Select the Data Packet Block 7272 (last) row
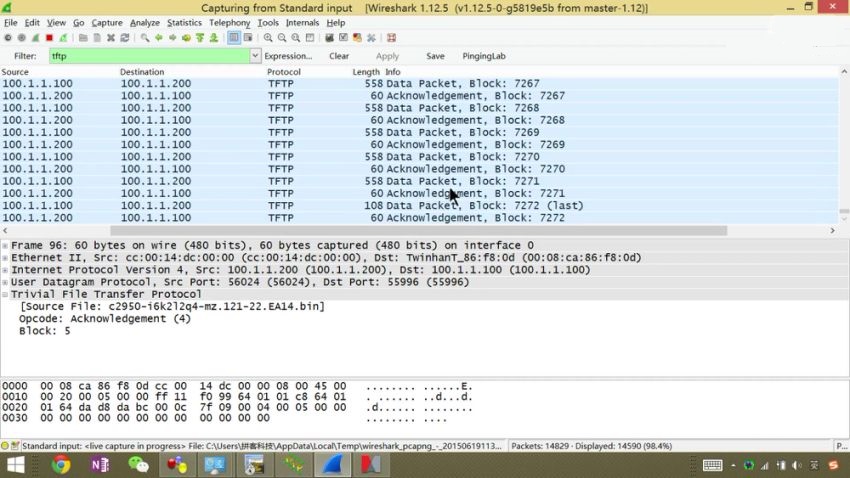Screen dimensions: 850x478 pos(419,206)
